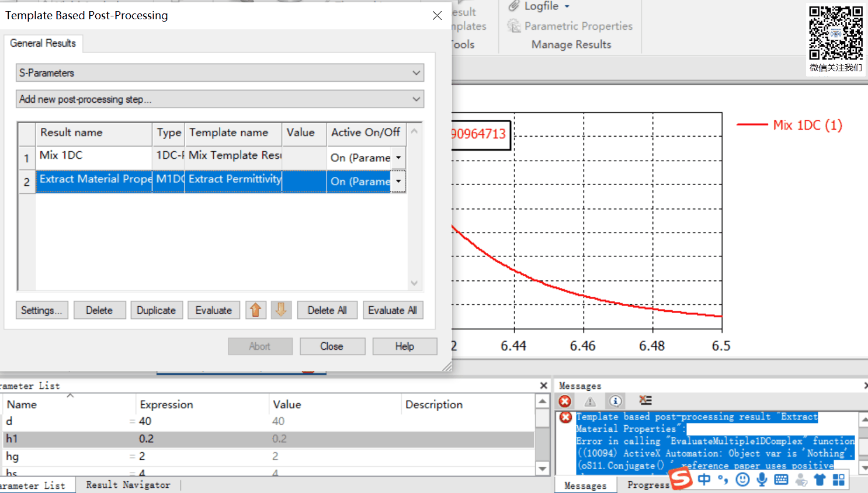Close the Parameter List panel
Screen dimensions: 868x493
pyautogui.click(x=544, y=386)
